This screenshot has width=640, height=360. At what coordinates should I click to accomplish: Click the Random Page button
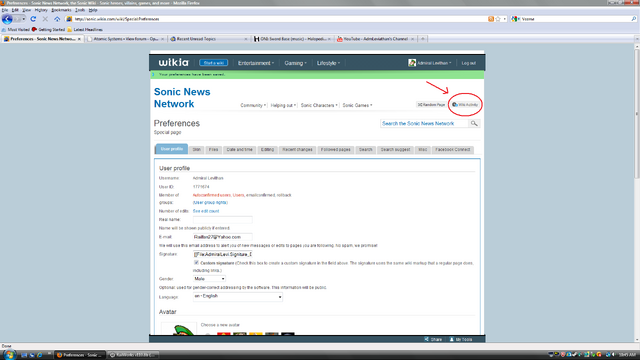(x=431, y=105)
